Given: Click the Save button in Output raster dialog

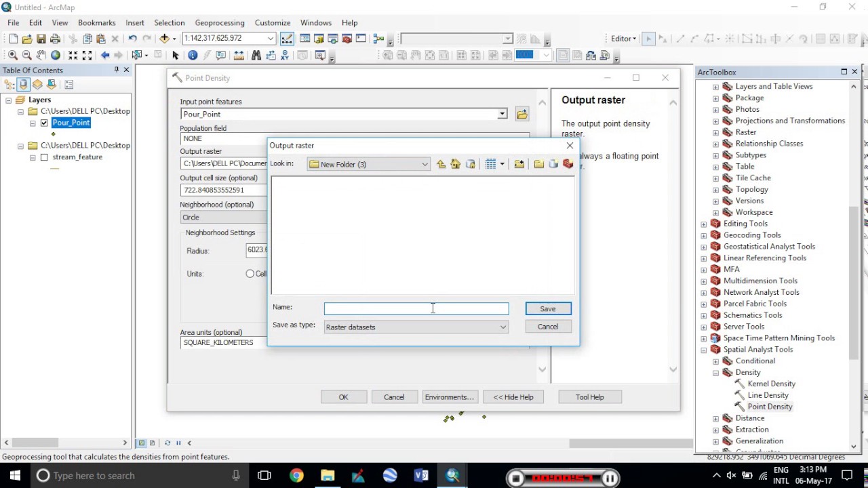Looking at the screenshot, I should [x=548, y=309].
